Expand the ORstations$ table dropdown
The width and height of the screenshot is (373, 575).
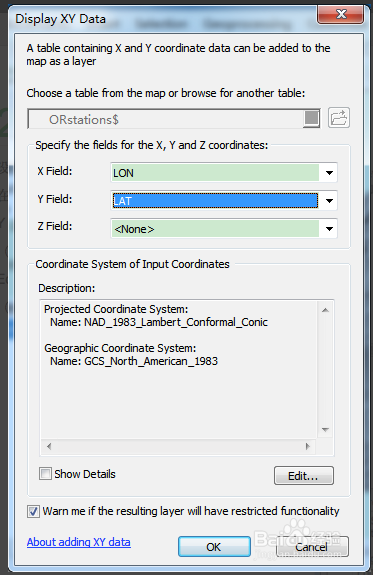tap(312, 118)
